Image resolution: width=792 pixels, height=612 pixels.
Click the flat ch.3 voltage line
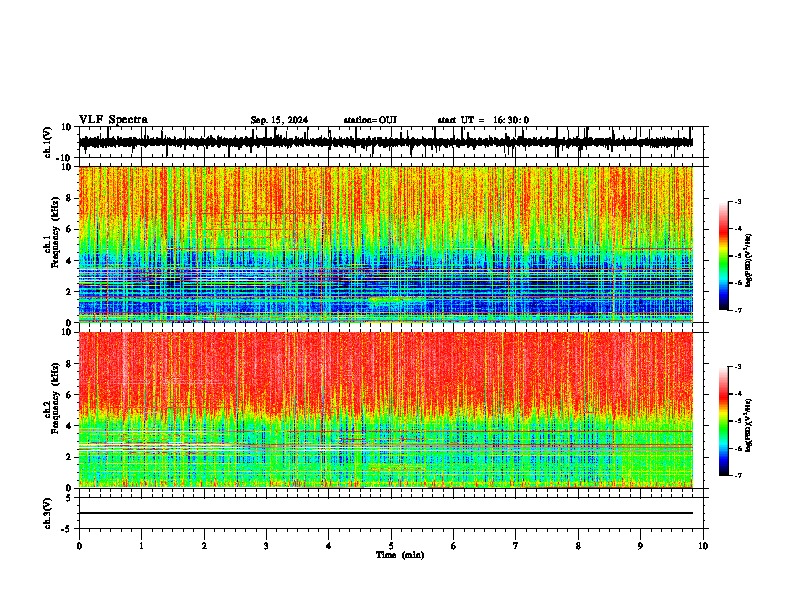pyautogui.click(x=386, y=513)
